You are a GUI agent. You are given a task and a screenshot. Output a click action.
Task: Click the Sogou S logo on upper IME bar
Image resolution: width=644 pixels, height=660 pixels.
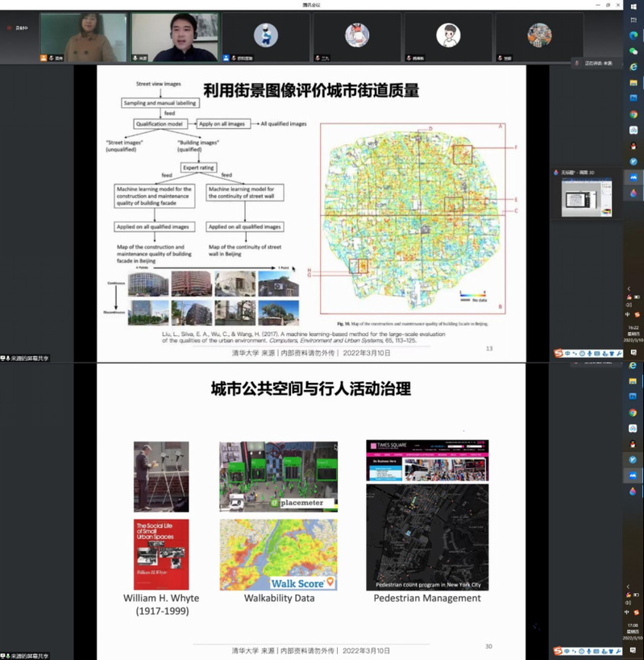tap(559, 353)
